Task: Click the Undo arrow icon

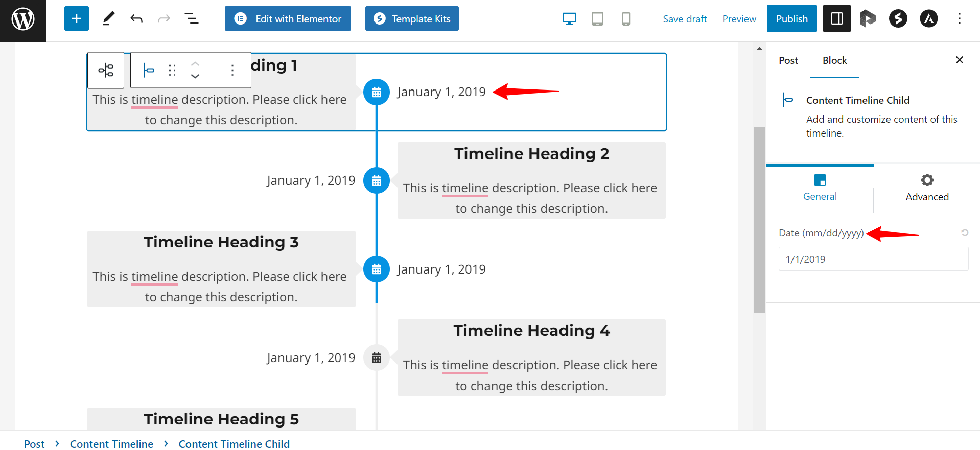Action: (x=136, y=19)
